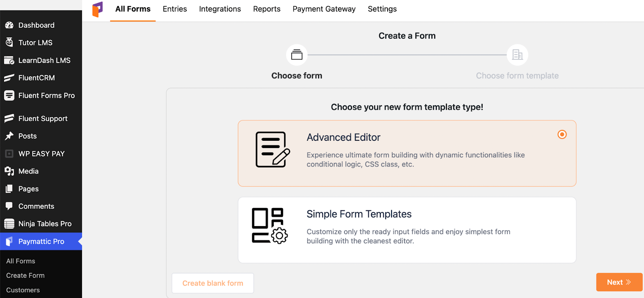
Task: Go to the Reports tab
Action: 267,9
